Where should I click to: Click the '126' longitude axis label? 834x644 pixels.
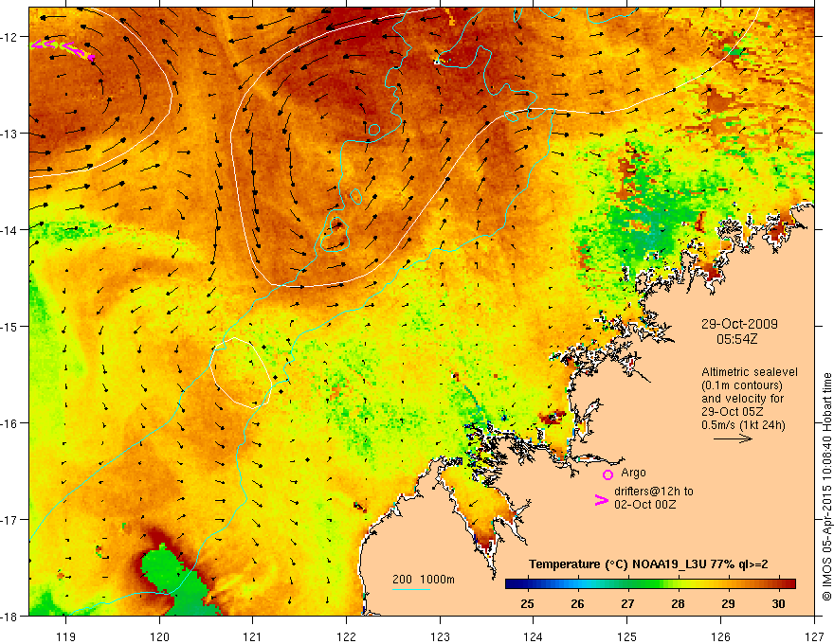tap(720, 636)
